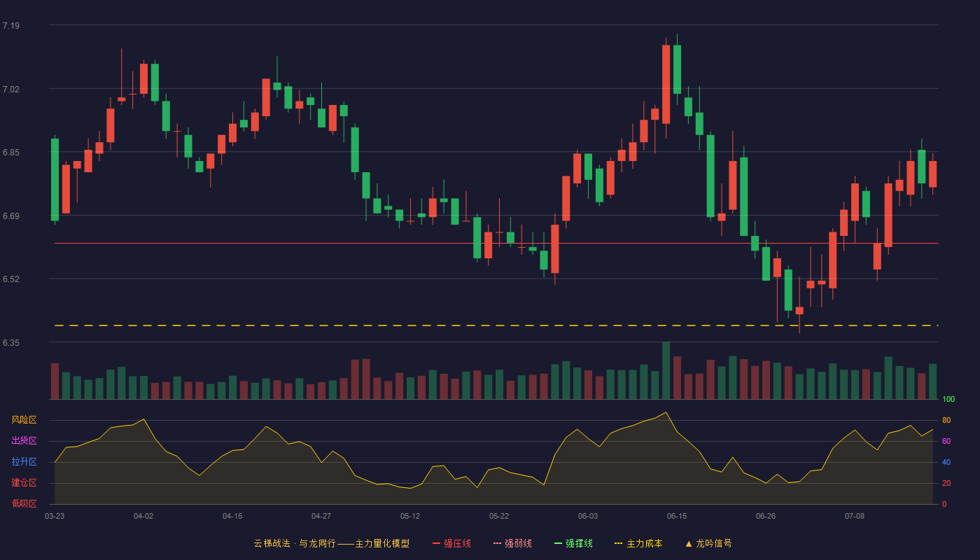The image size is (980, 560).
Task: Toggle the 强压线 legend item
Action: click(x=451, y=543)
